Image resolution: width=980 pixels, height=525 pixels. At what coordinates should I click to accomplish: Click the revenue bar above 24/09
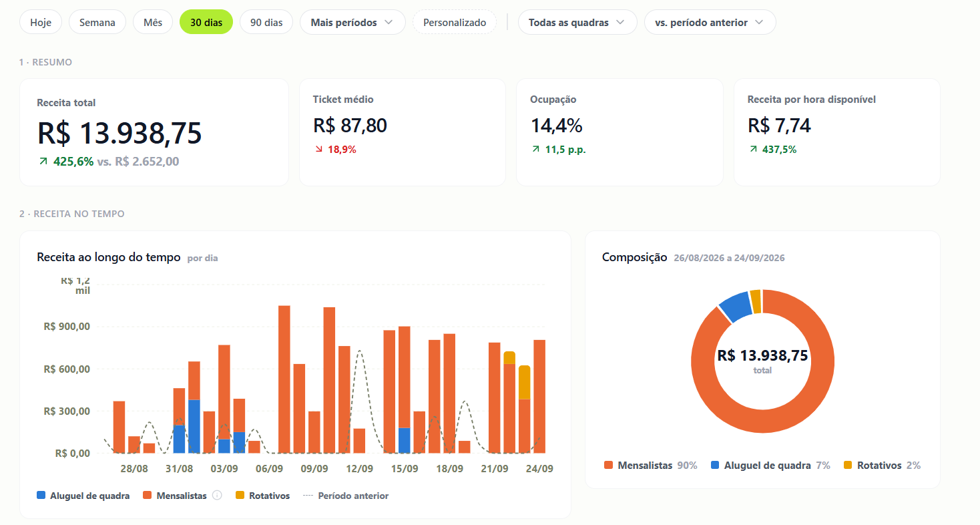[539, 397]
